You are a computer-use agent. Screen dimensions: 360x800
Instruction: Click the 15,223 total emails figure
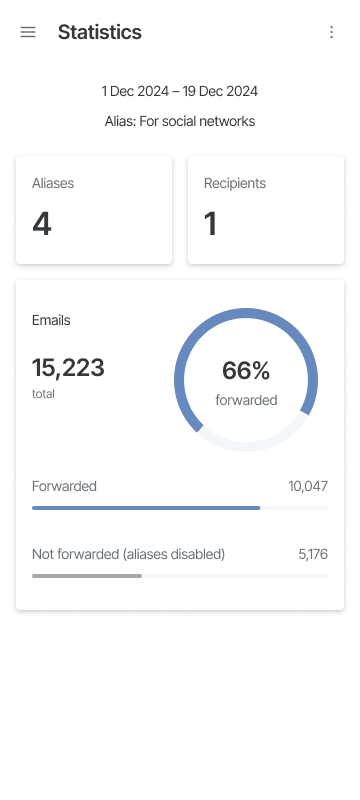(x=68, y=368)
